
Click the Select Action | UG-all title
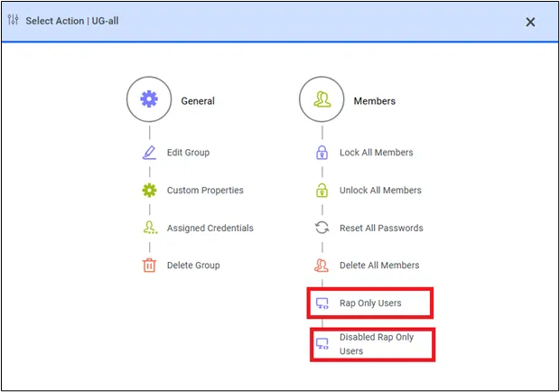pyautogui.click(x=72, y=21)
